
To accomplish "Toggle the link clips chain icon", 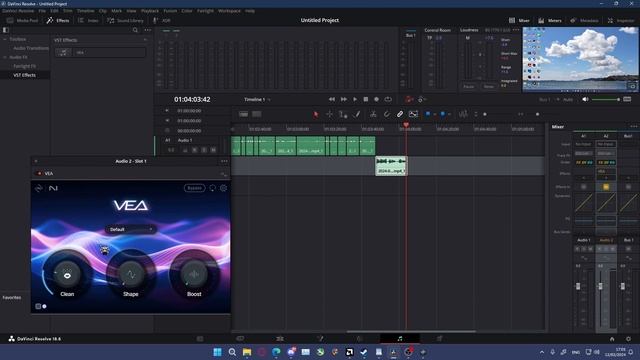I will (x=400, y=114).
